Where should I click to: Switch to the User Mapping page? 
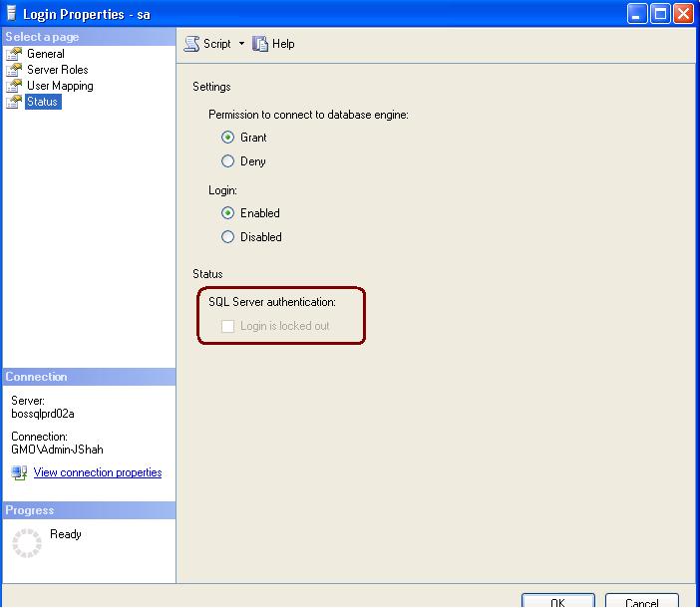[x=60, y=86]
